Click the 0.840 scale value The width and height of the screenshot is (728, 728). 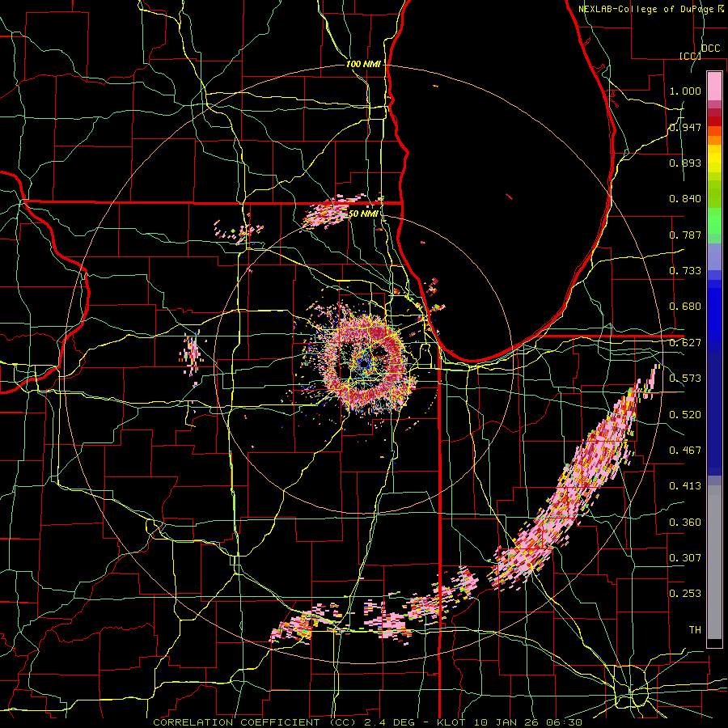(685, 198)
